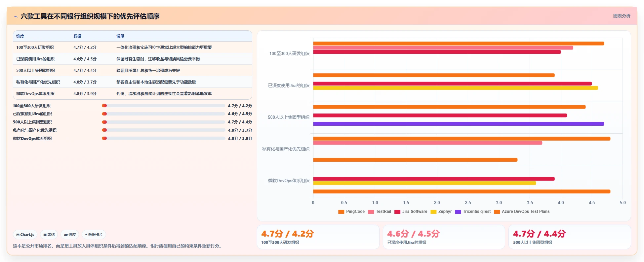Click description 一体化治理和实施可控性通常比超大型编排能力更重要

click(x=164, y=48)
